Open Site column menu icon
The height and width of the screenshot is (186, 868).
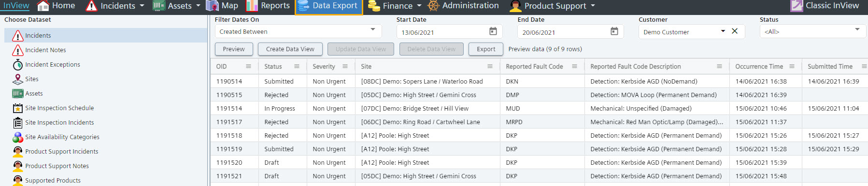[x=490, y=66]
